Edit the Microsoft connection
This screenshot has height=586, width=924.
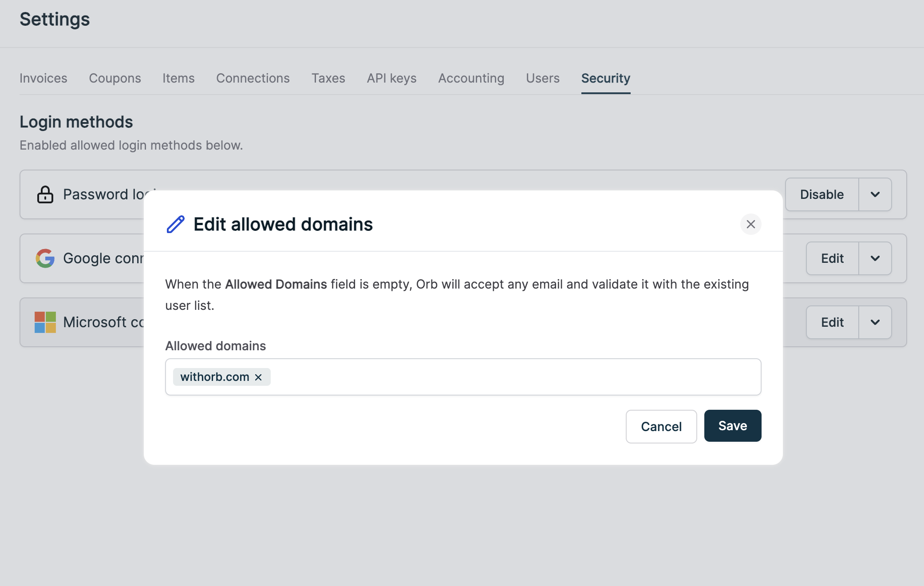pos(832,322)
